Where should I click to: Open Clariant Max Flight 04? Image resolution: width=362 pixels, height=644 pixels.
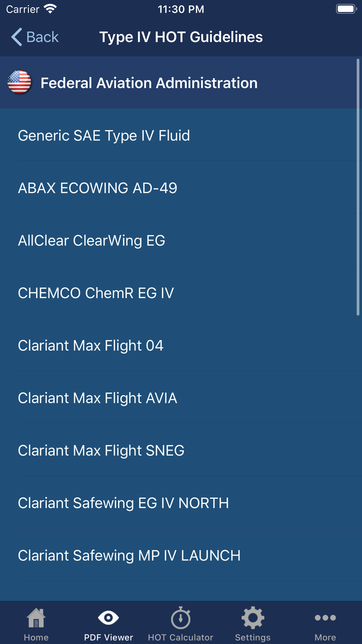point(91,346)
